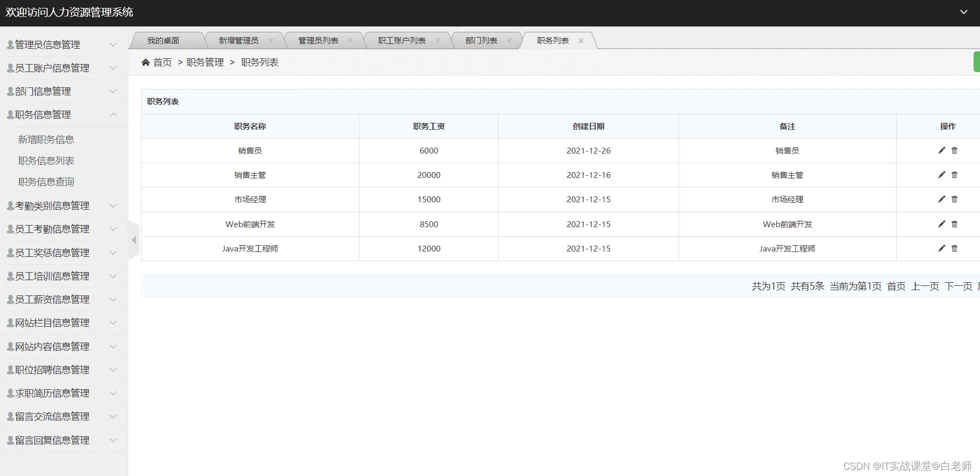The image size is (980, 476).
Task: Click the 备注 column header
Action: [787, 127]
